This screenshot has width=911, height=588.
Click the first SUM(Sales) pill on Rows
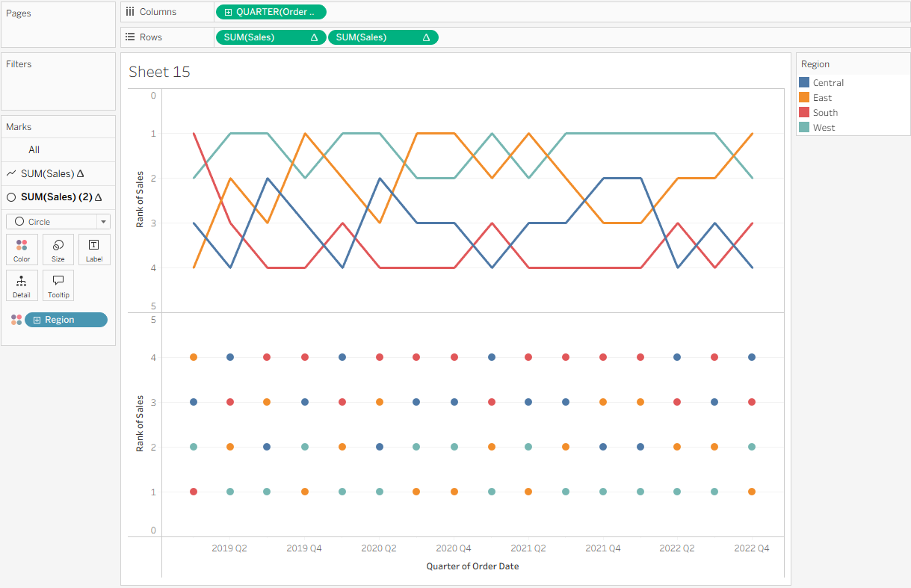(x=269, y=37)
